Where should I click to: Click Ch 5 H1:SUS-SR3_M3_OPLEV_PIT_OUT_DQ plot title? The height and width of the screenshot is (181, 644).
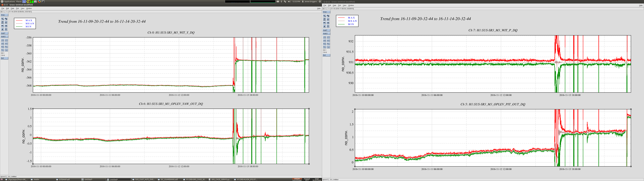pos(493,104)
